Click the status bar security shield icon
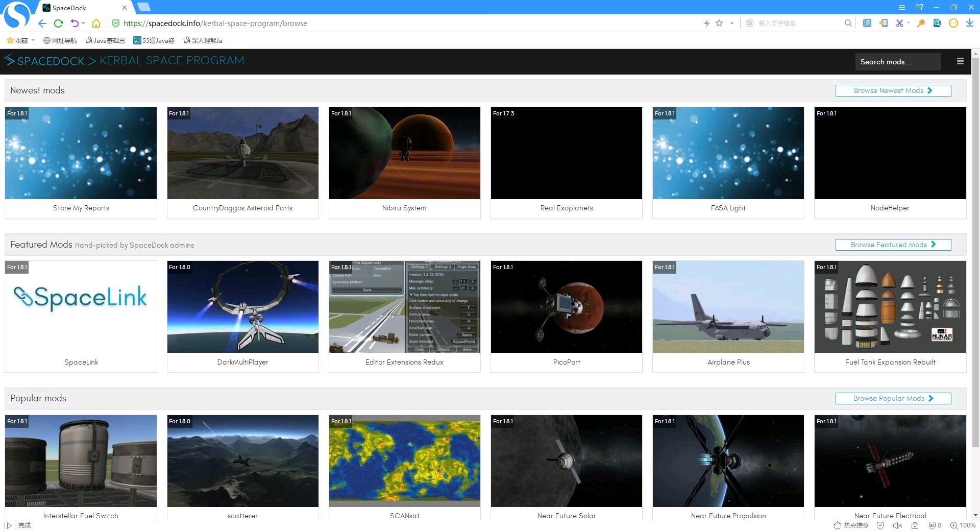This screenshot has height=531, width=980. coord(880,525)
